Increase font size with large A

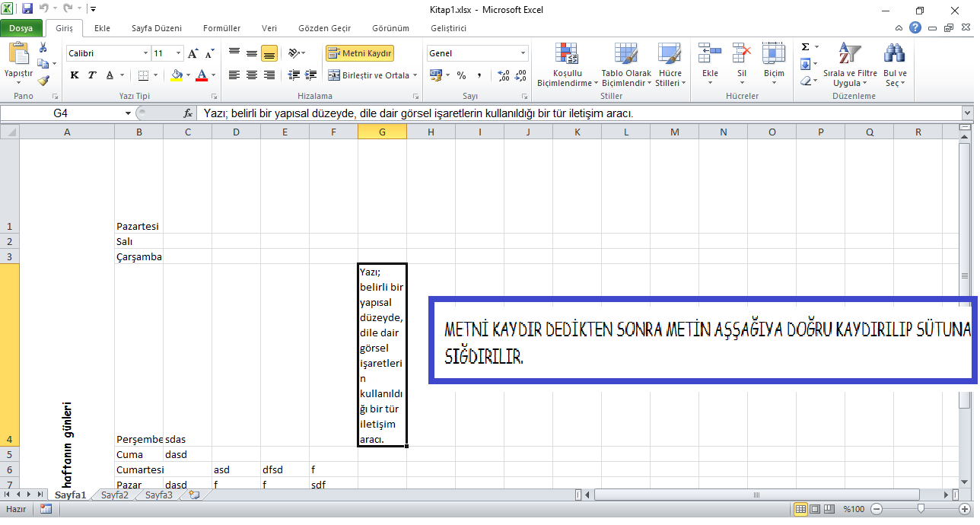[x=193, y=53]
